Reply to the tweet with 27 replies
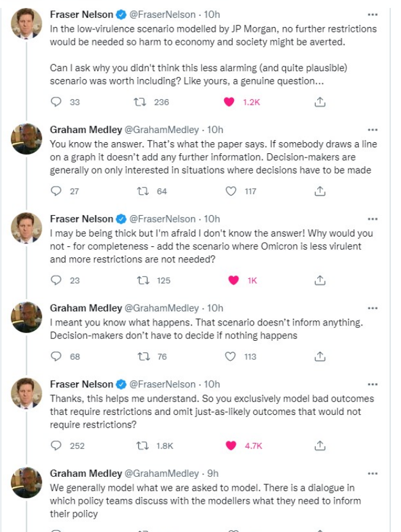Image resolution: width=401 pixels, height=532 pixels. [57, 191]
